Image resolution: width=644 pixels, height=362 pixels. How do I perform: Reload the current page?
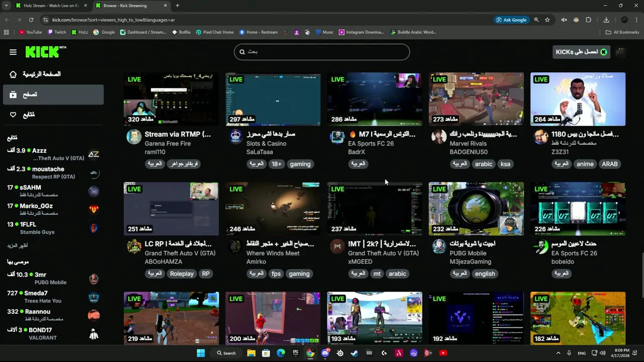[x=31, y=20]
